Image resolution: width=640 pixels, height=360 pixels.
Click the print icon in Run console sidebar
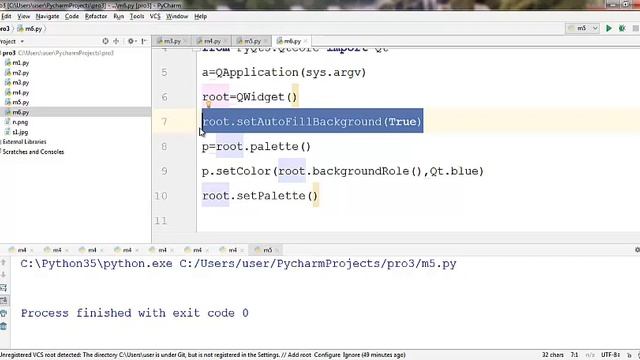pyautogui.click(x=4, y=313)
